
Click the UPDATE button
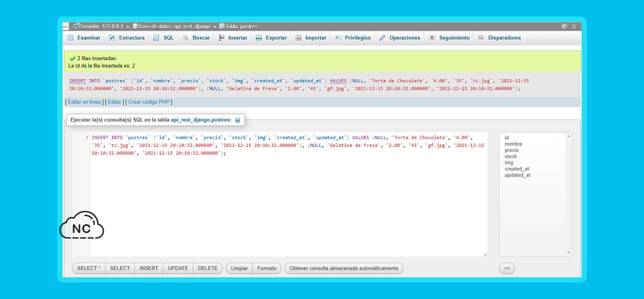[178, 268]
